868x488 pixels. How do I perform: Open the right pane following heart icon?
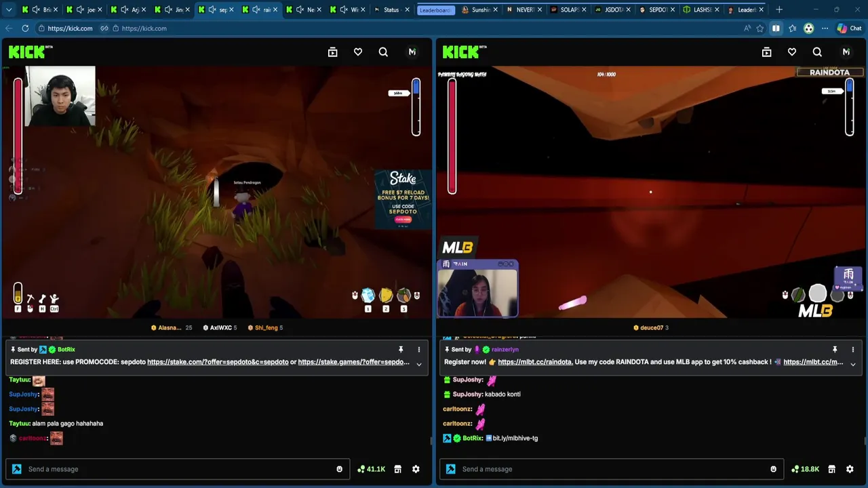coord(792,52)
